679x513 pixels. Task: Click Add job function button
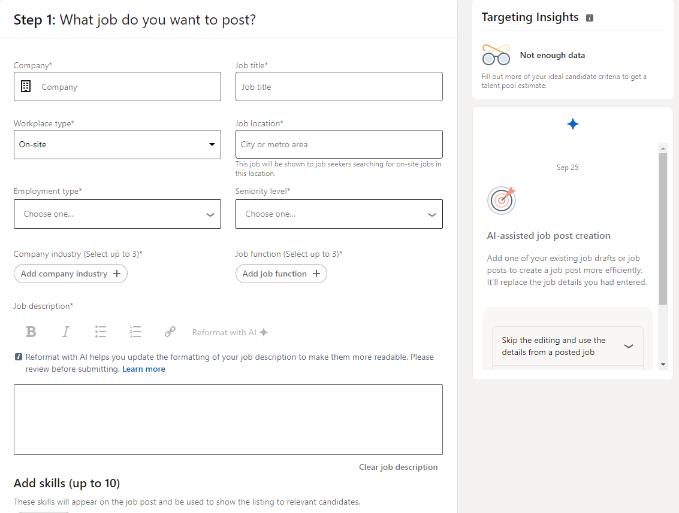coord(281,274)
